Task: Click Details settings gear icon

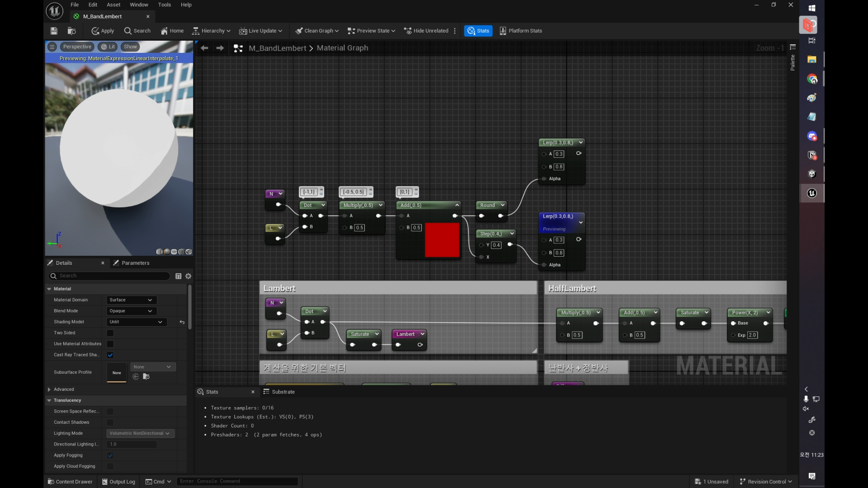Action: click(189, 276)
